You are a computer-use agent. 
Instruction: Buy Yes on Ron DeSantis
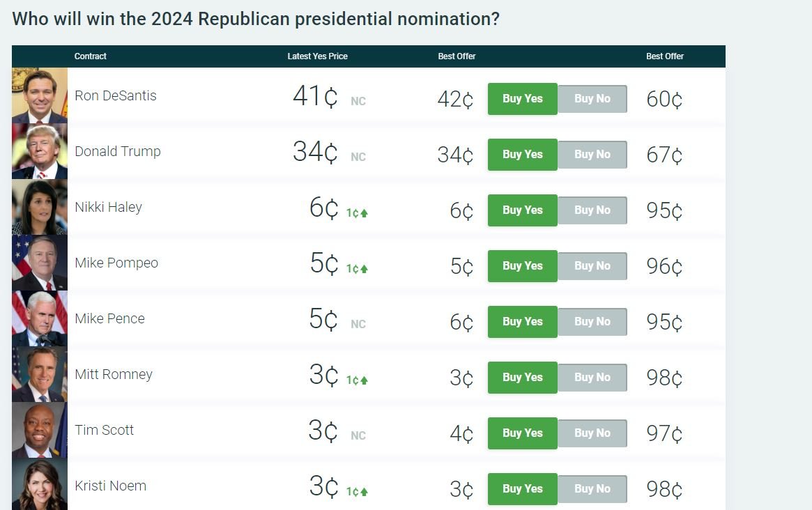[522, 99]
